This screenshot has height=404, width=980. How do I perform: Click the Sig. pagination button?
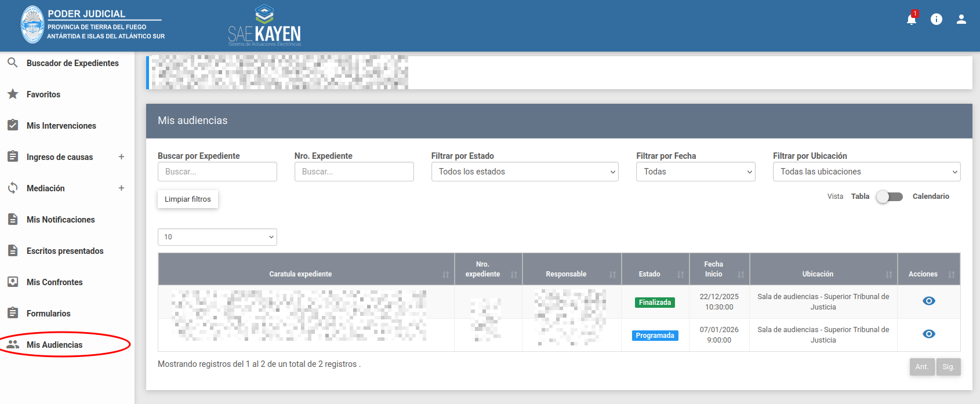click(x=948, y=367)
